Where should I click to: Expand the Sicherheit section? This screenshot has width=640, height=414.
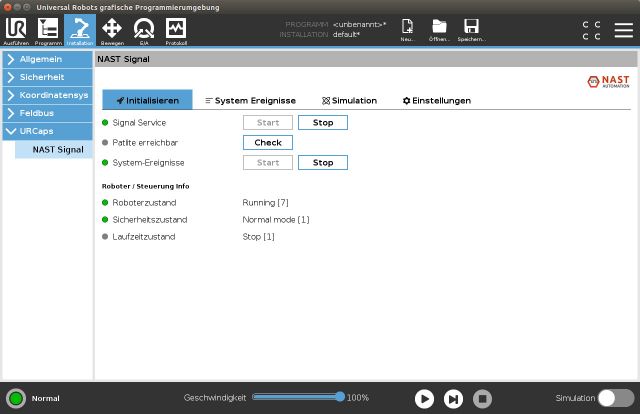(47, 77)
